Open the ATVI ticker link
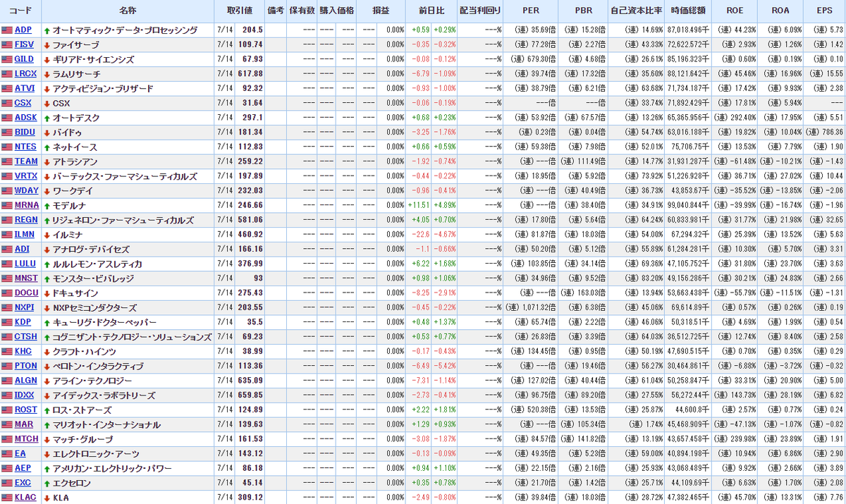The image size is (846, 504). pyautogui.click(x=25, y=89)
